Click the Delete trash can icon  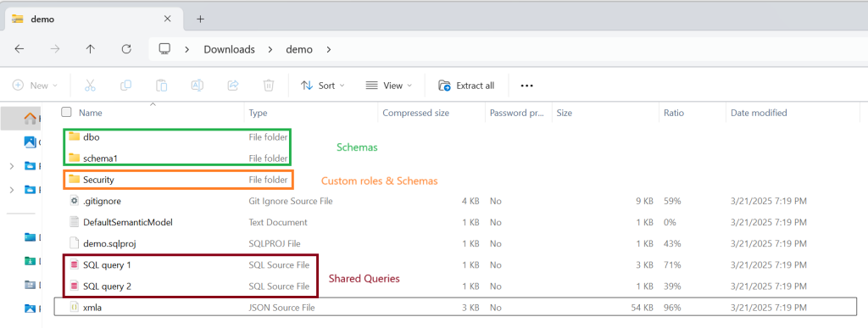269,86
